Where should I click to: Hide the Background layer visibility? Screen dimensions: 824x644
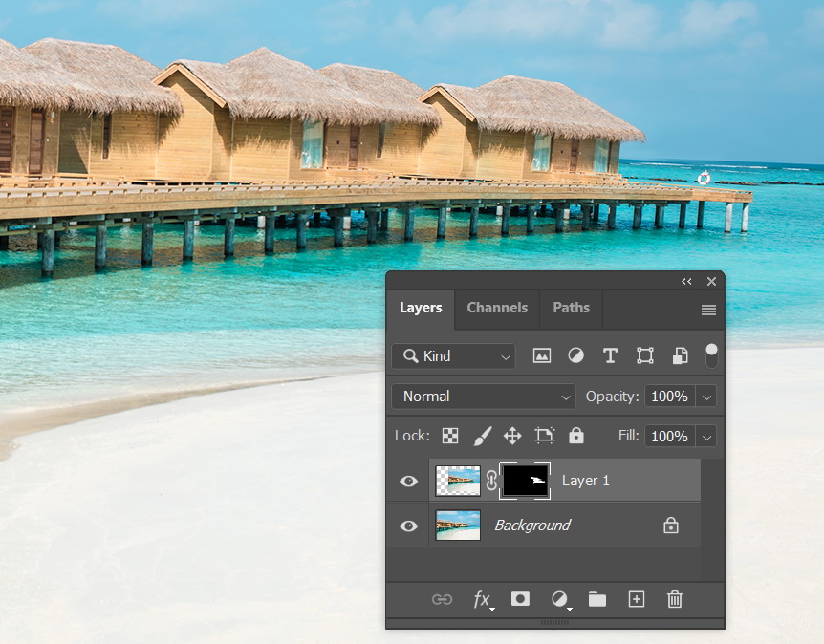click(x=408, y=526)
